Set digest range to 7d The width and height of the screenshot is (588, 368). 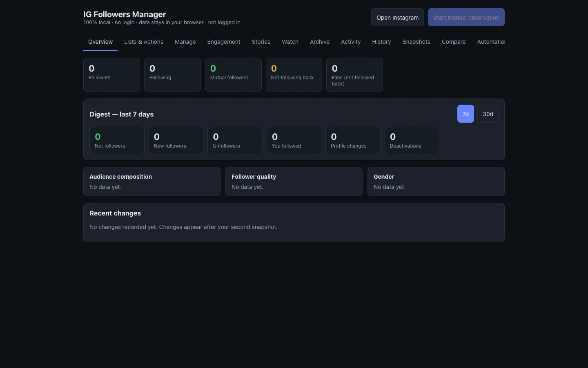465,114
